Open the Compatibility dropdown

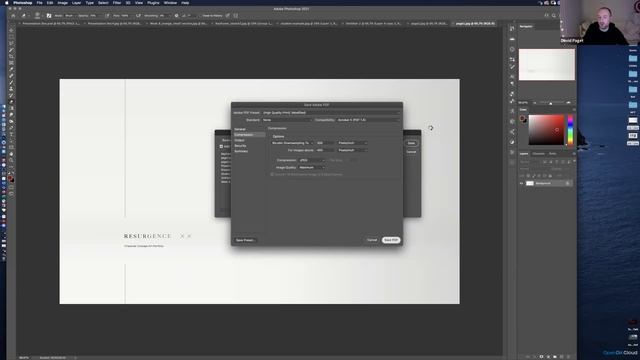(x=369, y=120)
